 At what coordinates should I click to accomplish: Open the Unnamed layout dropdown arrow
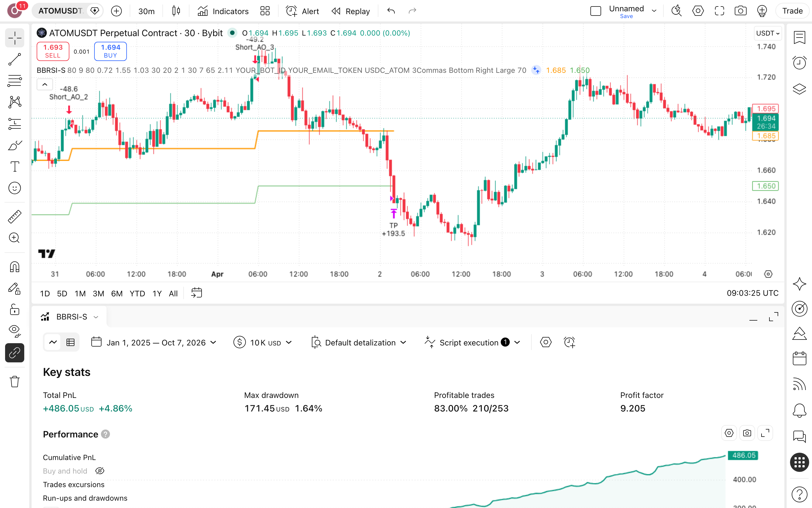(x=654, y=11)
